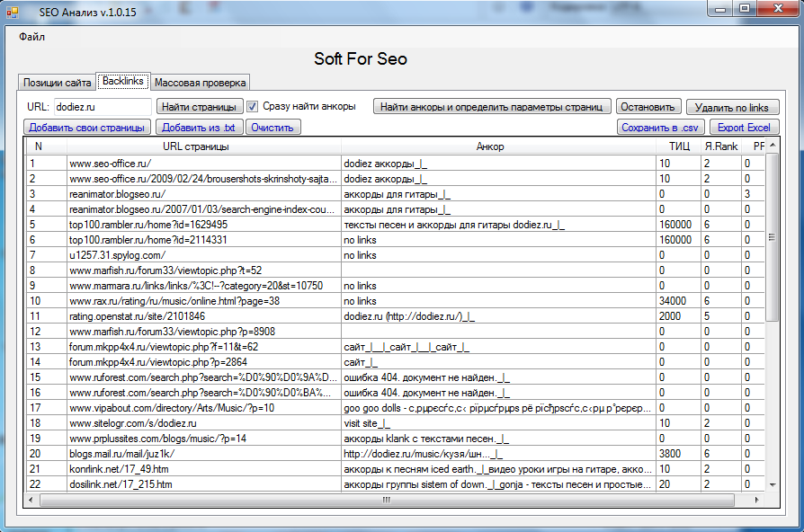Click forum.mkpp4x4.ru/viewtopic.php?f=11&t=62 cell
The height and width of the screenshot is (532, 804).
tap(204, 347)
